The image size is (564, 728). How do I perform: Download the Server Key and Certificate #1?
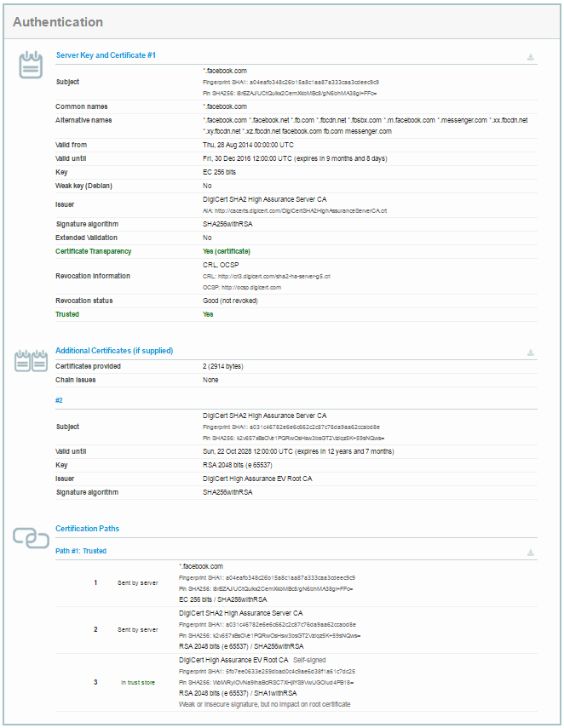[531, 57]
